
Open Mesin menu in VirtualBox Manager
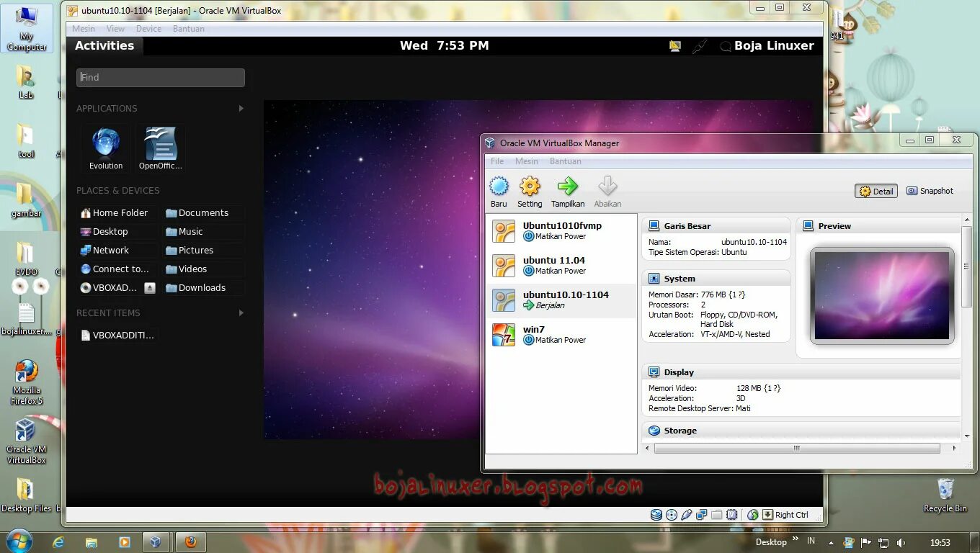click(x=526, y=161)
